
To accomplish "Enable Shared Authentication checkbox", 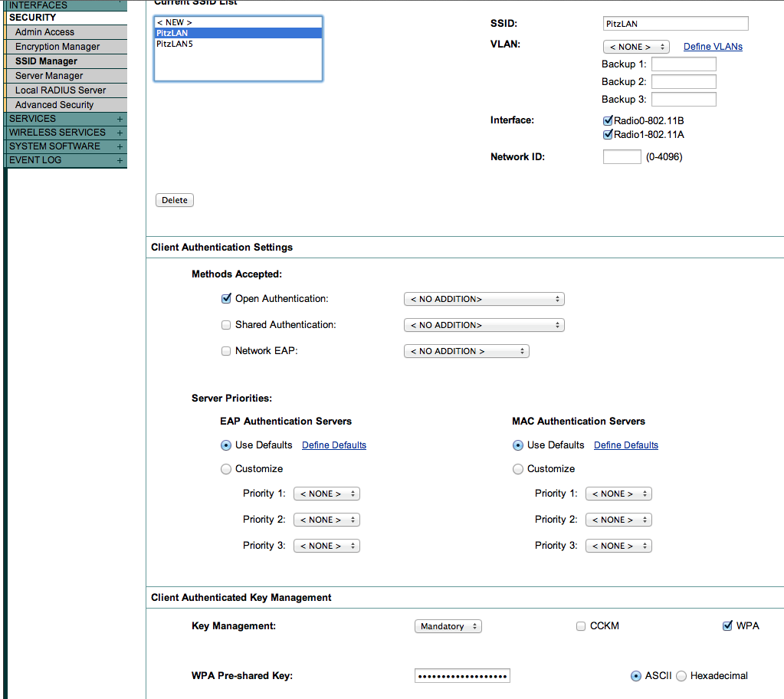I will tap(226, 325).
